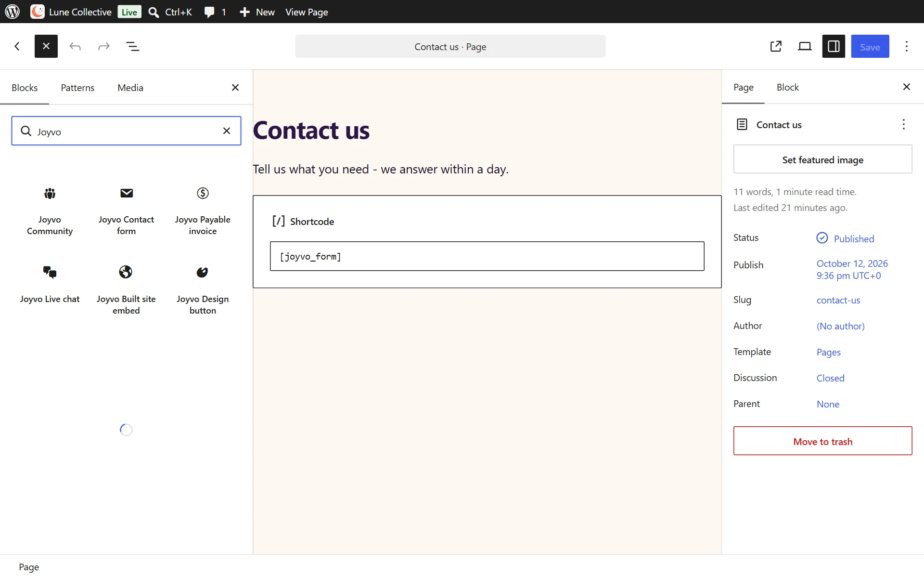Close the Settings sidebar
924x578 pixels.
click(907, 87)
